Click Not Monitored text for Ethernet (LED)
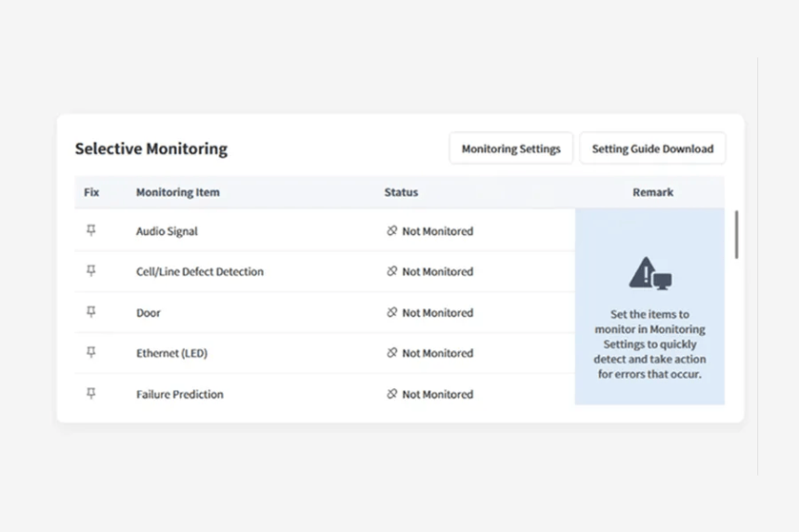The image size is (799, 532). [438, 353]
